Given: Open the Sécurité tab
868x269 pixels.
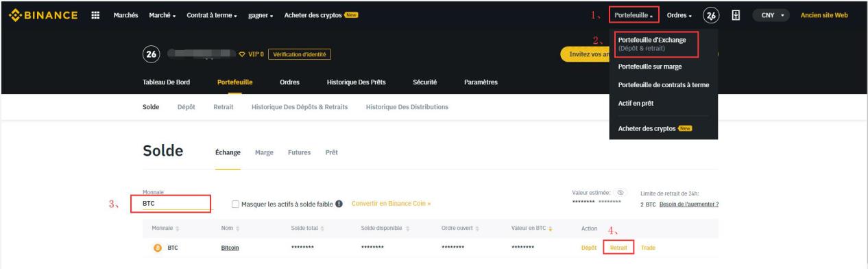Looking at the screenshot, I should click(424, 82).
